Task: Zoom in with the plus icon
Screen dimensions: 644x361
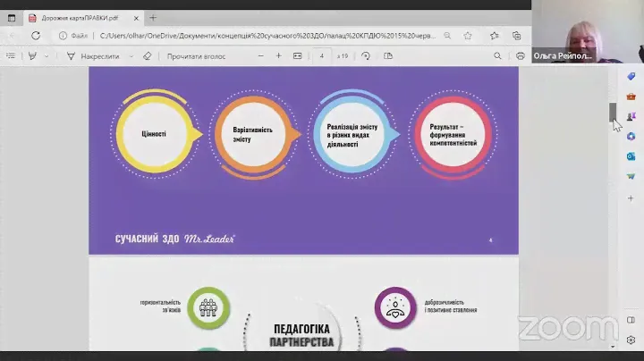Action: [278, 55]
